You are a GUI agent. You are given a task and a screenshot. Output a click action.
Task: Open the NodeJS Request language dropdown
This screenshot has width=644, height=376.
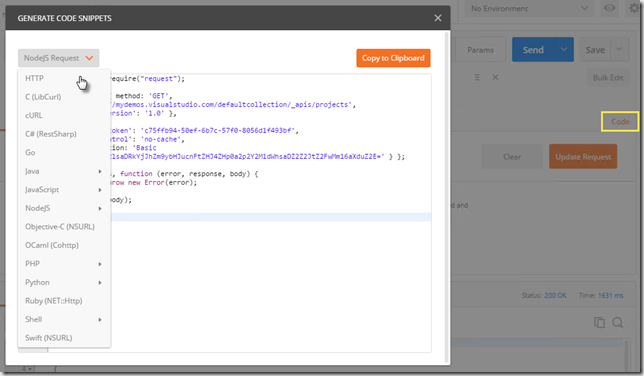(58, 58)
